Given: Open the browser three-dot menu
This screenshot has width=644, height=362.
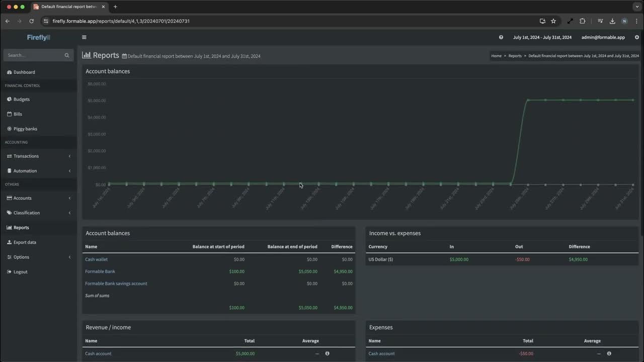Looking at the screenshot, I should coord(636,21).
